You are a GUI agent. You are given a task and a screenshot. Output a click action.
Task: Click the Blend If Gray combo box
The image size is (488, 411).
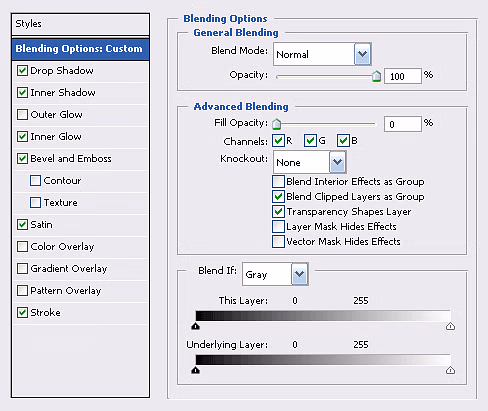[275, 274]
